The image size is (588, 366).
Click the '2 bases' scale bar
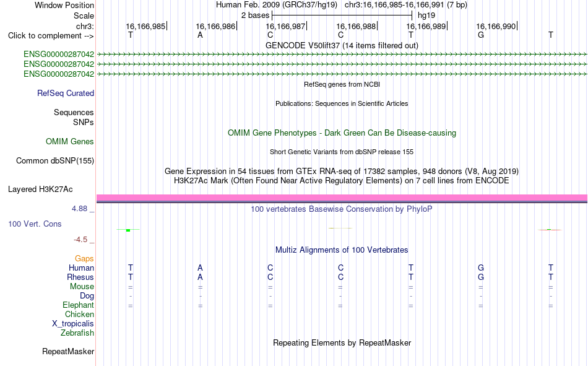(x=342, y=15)
